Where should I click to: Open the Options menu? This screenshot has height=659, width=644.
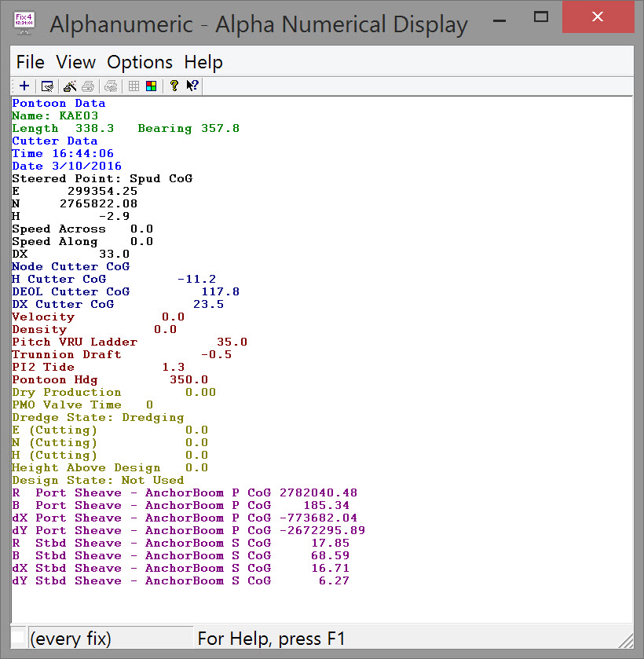coord(140,62)
